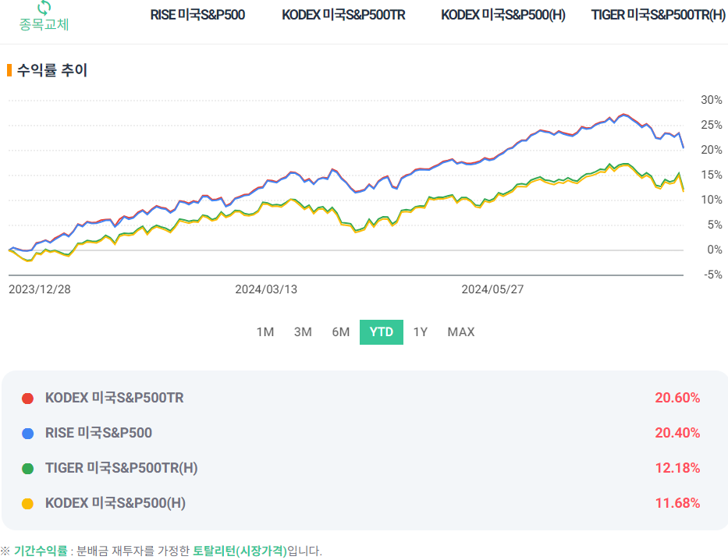Switch chart period to 1M

pos(265,332)
